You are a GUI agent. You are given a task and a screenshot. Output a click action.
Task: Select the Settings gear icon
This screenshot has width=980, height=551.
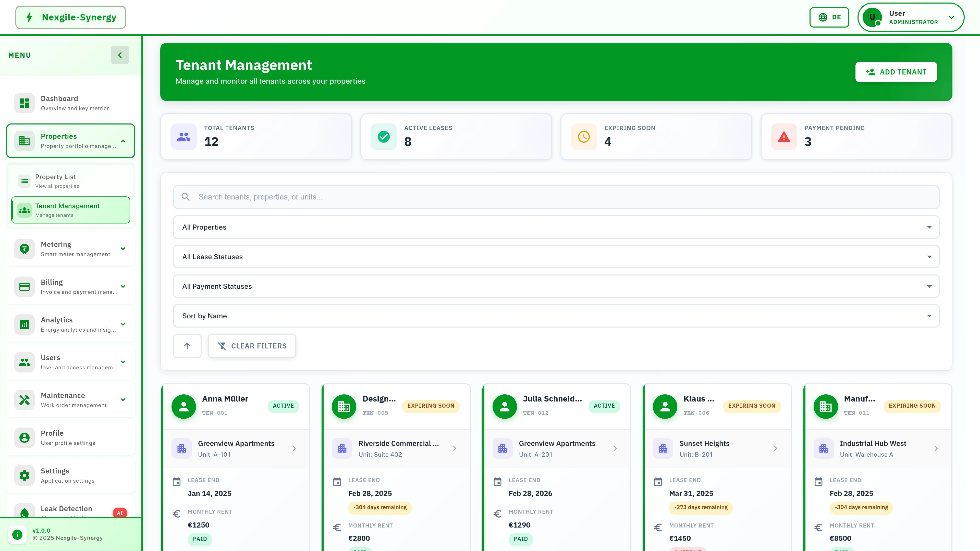(24, 475)
